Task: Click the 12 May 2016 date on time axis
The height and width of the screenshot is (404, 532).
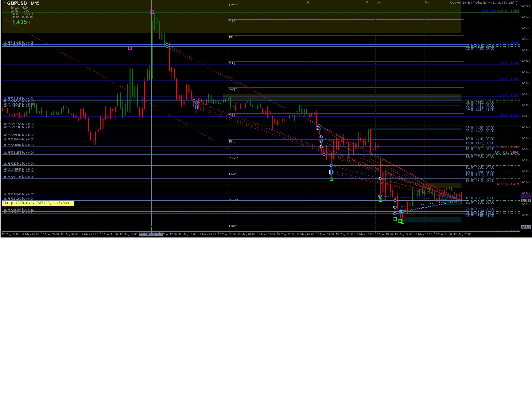Action: coord(10,234)
